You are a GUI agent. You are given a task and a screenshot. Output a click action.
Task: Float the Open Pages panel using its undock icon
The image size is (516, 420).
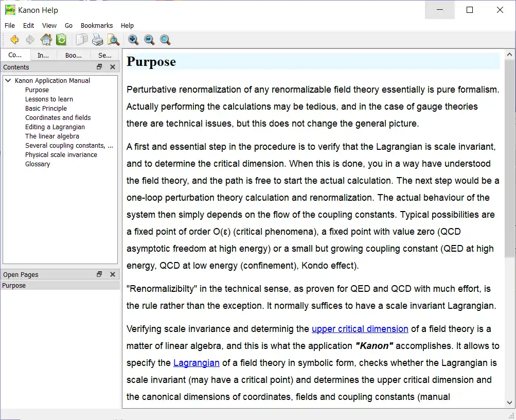pyautogui.click(x=100, y=274)
